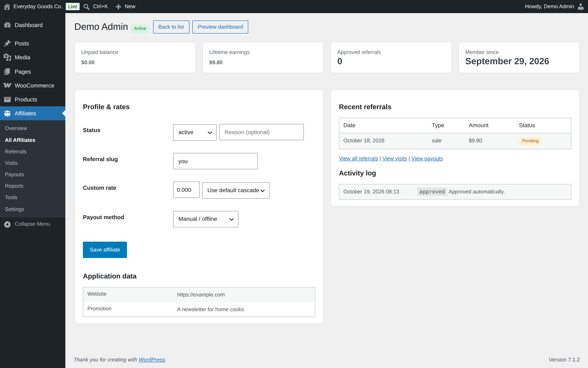Screen dimensions: 588x368
Task: Click the Products archive icon
Action: tap(7, 100)
